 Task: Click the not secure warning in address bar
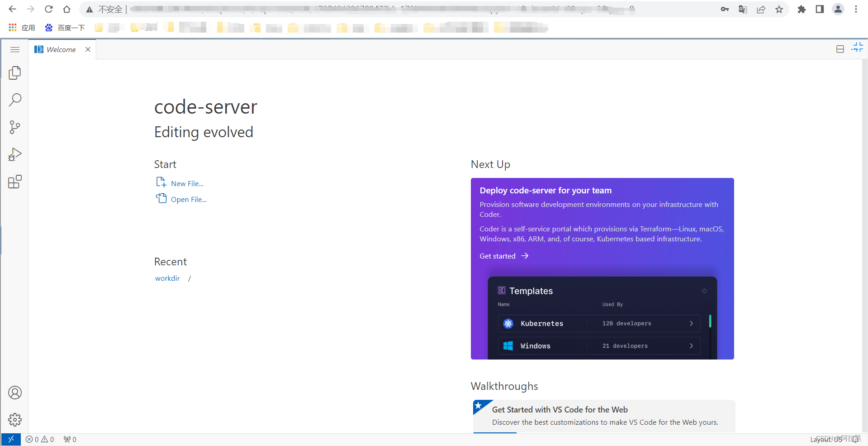(x=104, y=9)
